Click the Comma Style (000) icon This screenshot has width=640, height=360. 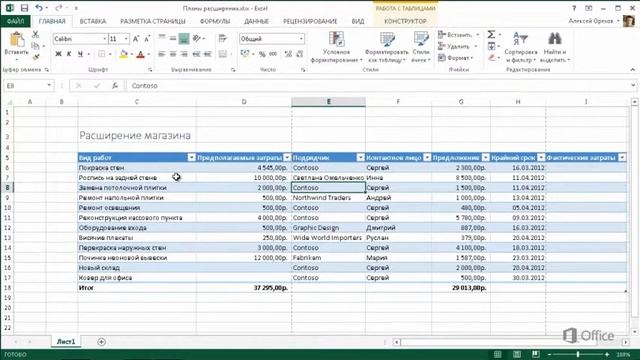[273, 54]
